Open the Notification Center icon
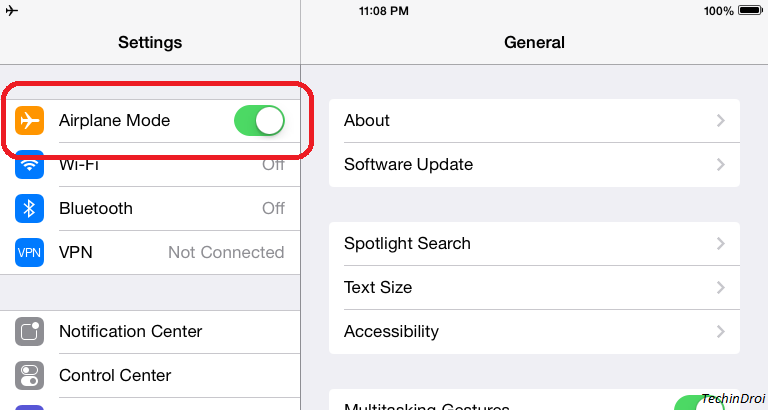The height and width of the screenshot is (410, 768). click(x=29, y=332)
